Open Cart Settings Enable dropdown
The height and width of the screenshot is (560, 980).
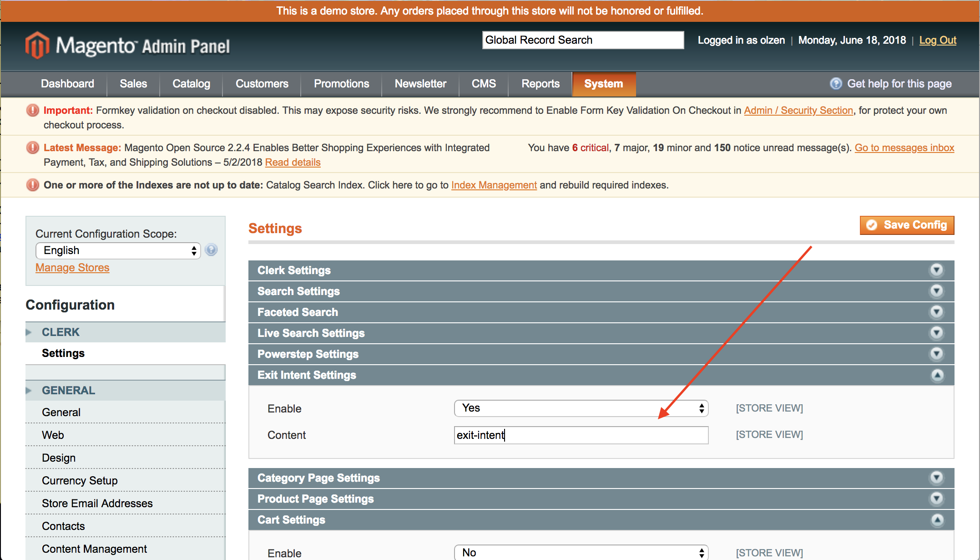[x=581, y=553]
